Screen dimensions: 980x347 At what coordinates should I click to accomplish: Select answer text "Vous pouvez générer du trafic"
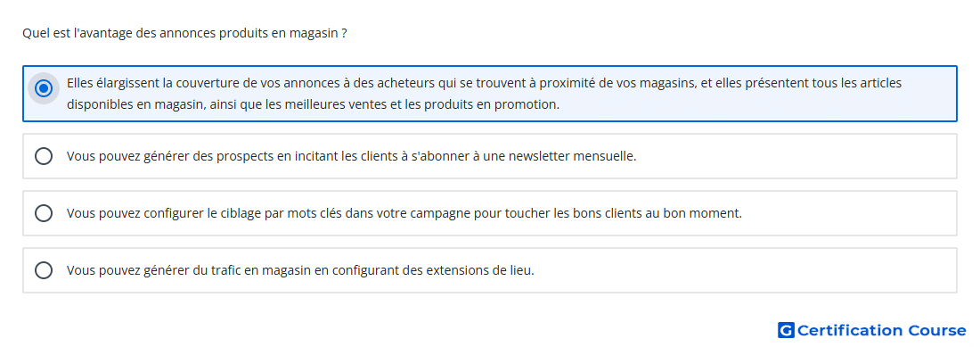click(300, 270)
